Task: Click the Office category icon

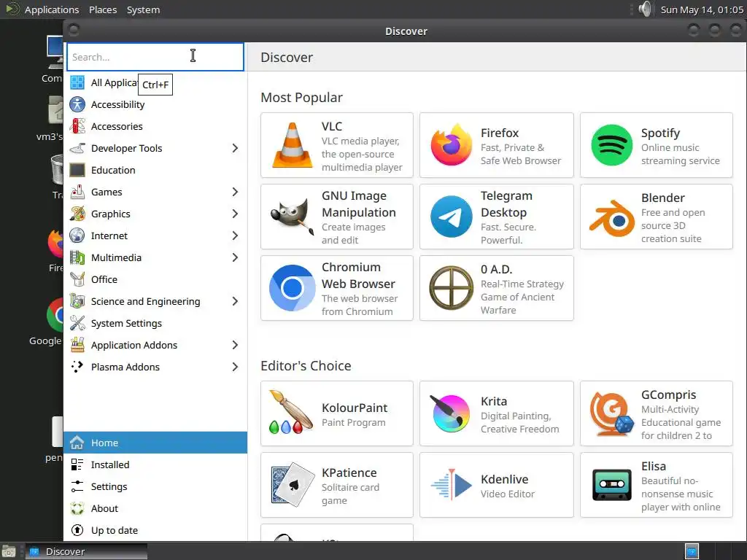Action: 77,279
